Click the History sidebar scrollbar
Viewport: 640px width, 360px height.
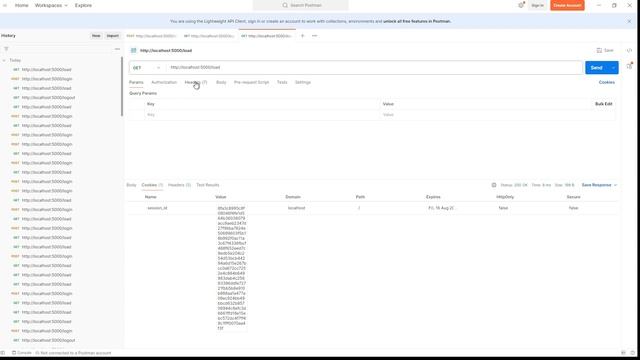[122, 87]
